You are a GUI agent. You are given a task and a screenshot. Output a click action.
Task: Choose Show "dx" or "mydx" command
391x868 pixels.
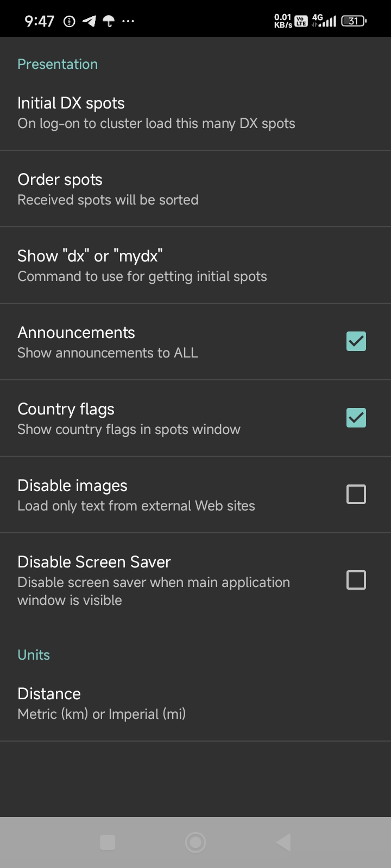coord(142,265)
